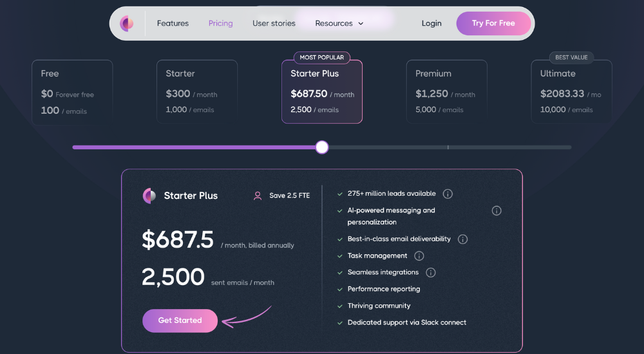
Task: View Task management info tooltip icon
Action: tap(419, 256)
